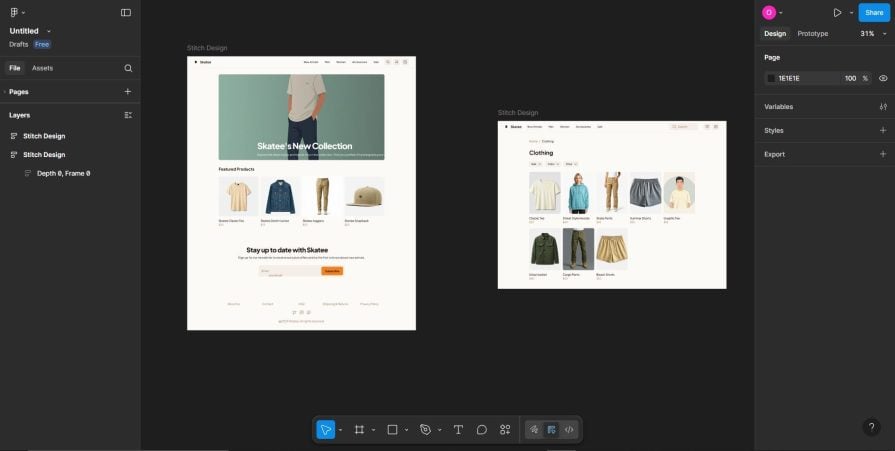This screenshot has height=451, width=895.
Task: Open avatar dropdown arrow
Action: tap(781, 13)
